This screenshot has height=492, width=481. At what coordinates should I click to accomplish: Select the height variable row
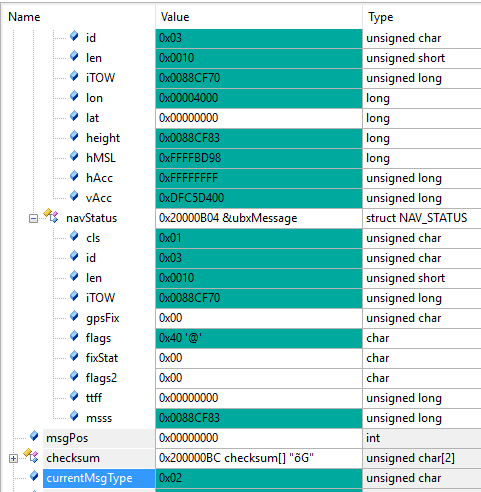pyautogui.click(x=240, y=138)
